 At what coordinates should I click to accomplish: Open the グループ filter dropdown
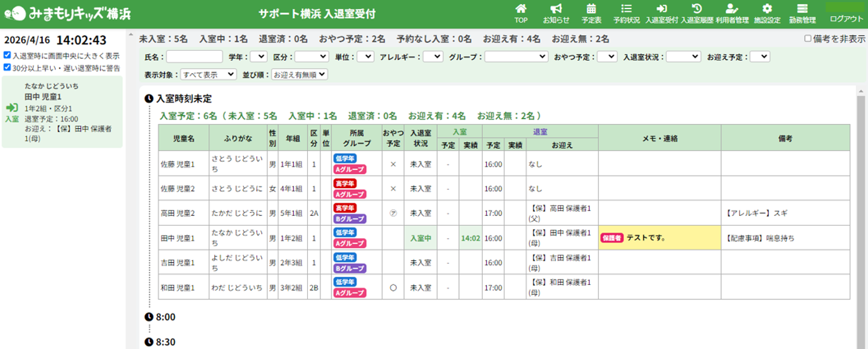516,57
